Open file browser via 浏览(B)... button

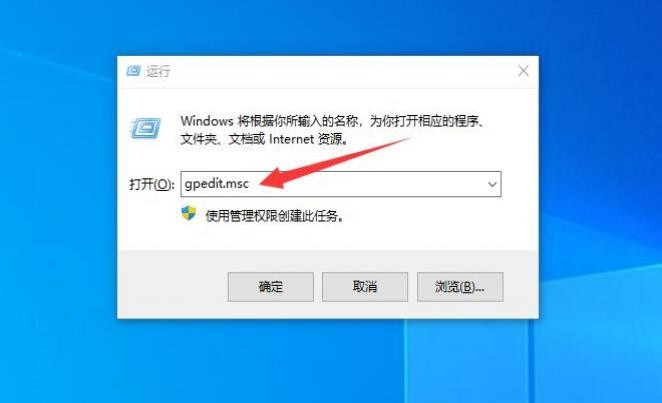pos(460,287)
